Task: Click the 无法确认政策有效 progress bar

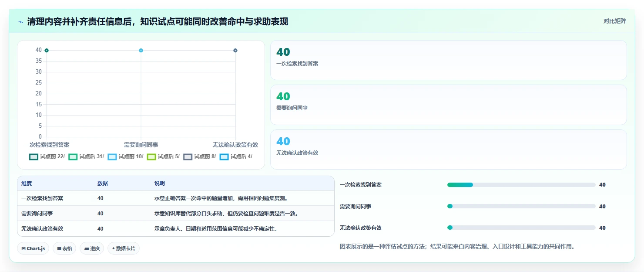Action: coord(521,228)
